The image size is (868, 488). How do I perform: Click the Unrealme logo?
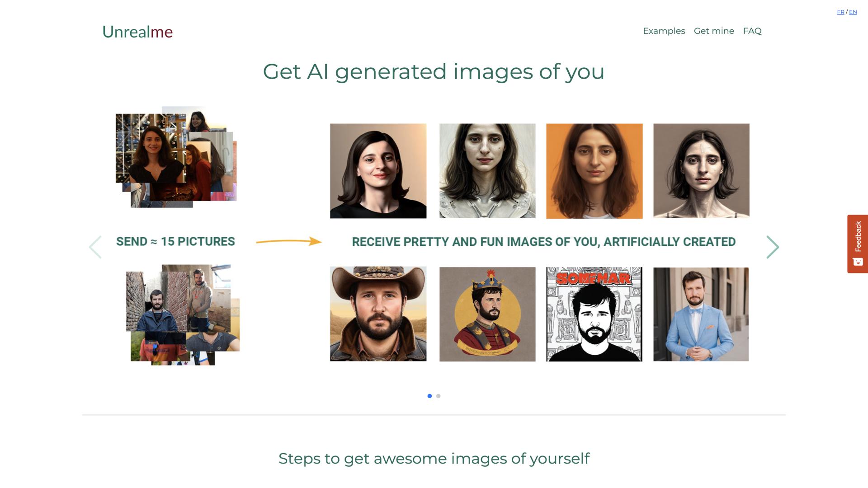click(x=137, y=32)
